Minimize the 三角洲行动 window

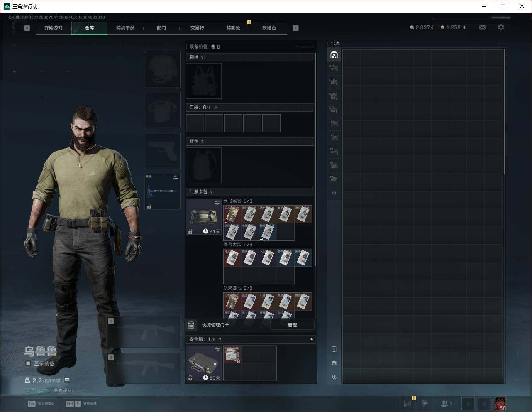point(484,6)
